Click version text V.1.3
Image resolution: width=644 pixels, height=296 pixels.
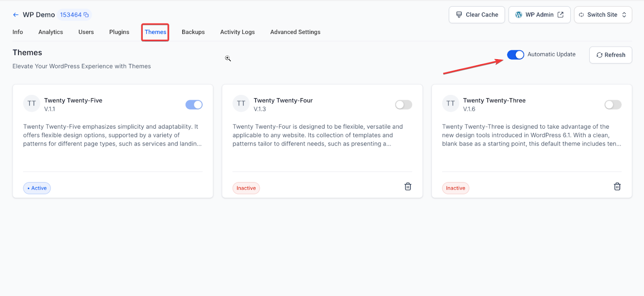(260, 109)
